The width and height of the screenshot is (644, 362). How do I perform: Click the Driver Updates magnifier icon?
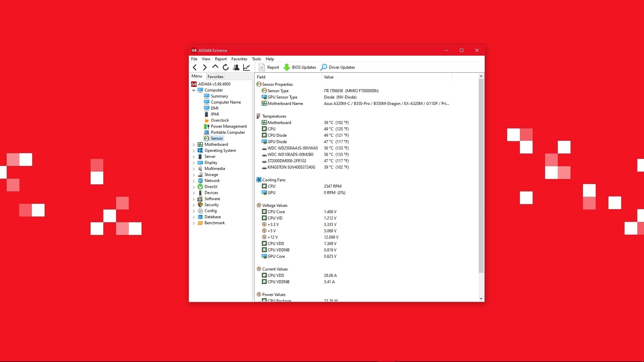coord(324,67)
